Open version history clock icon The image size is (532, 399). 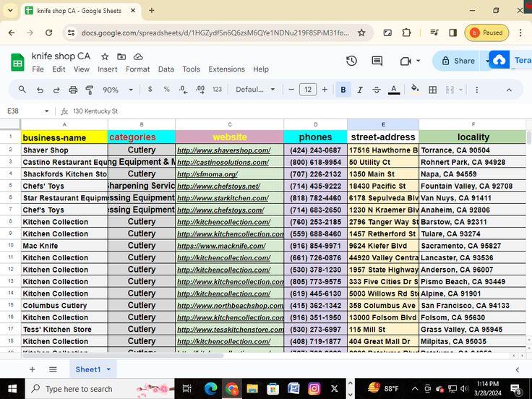(351, 61)
